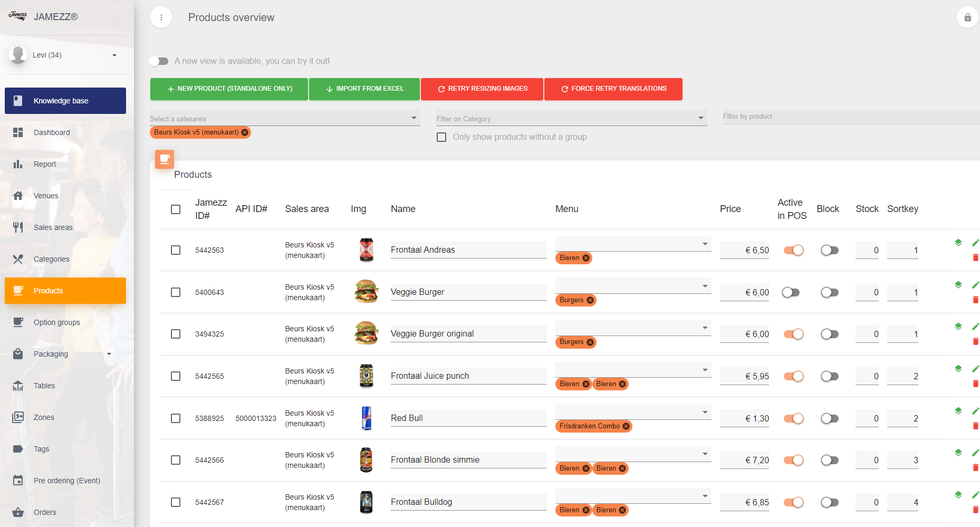Remove the Beurs Kiosk v5 salesarea chip
The image size is (980, 527).
click(245, 132)
